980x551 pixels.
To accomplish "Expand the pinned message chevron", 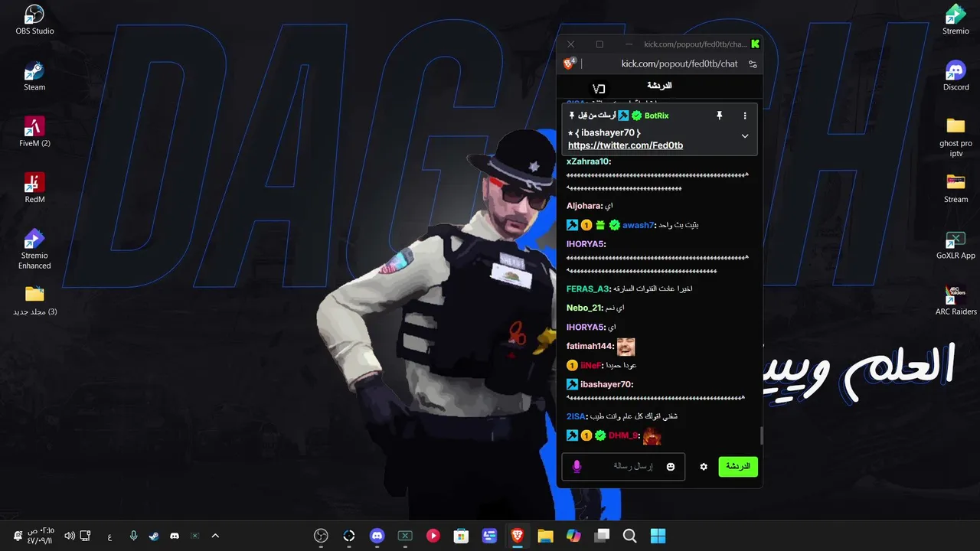I will coord(745,136).
